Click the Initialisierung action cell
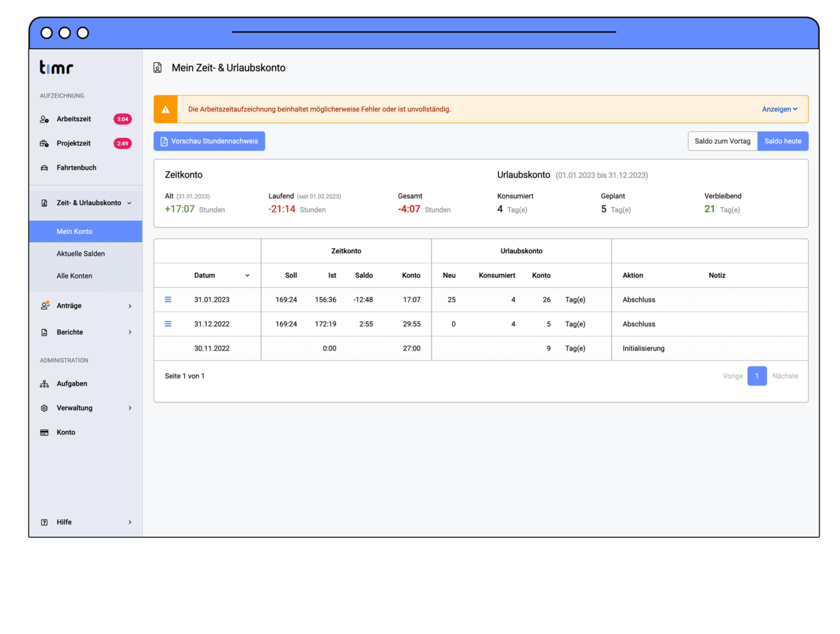The image size is (840, 634). 644,348
